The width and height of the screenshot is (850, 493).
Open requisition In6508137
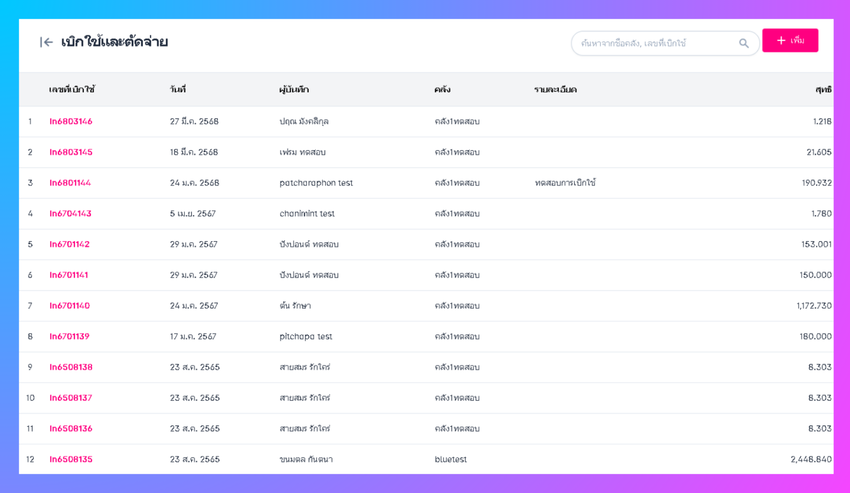point(70,398)
